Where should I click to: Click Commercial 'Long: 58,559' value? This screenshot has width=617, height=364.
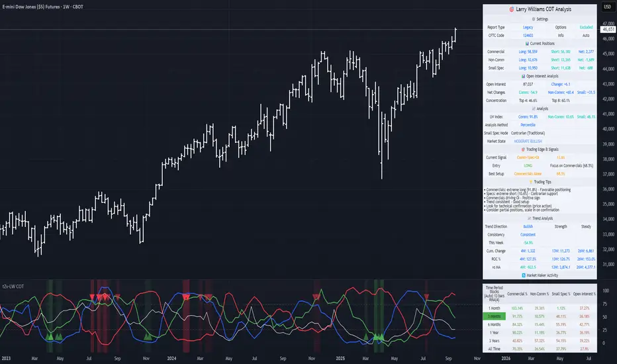pyautogui.click(x=528, y=52)
